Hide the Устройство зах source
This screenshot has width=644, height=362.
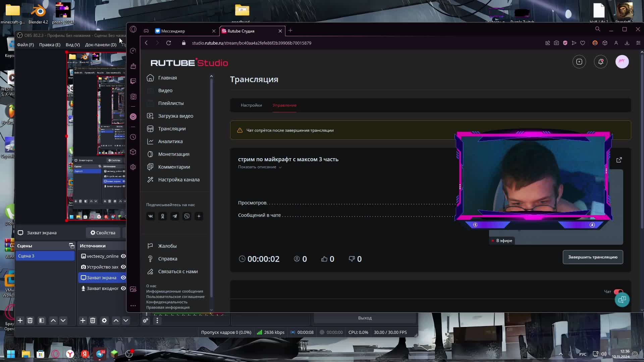pos(123,267)
